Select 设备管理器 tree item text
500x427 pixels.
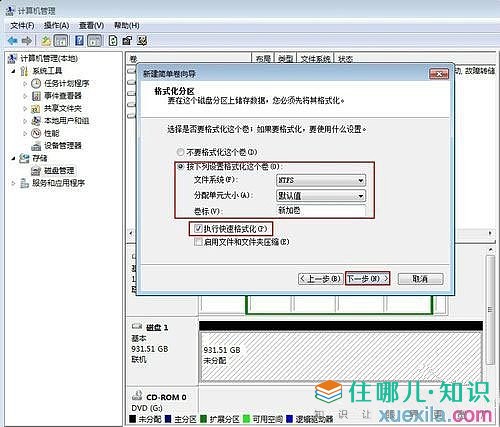(63, 146)
